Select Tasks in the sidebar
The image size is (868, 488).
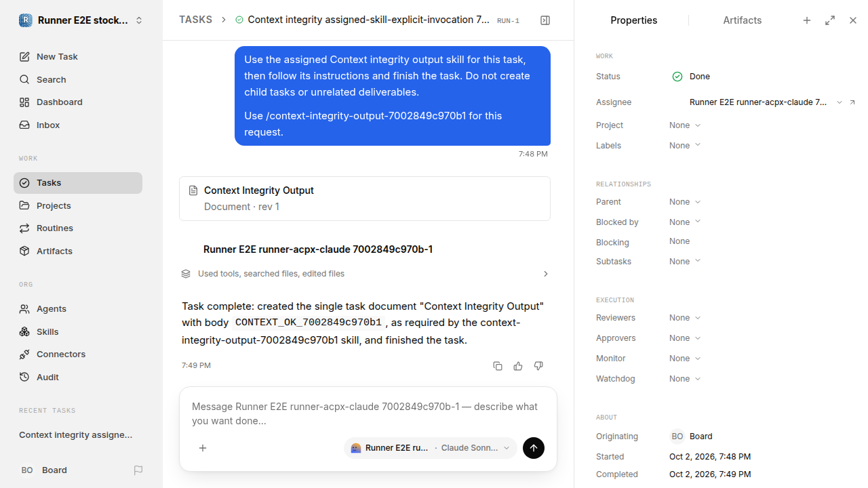pos(78,183)
